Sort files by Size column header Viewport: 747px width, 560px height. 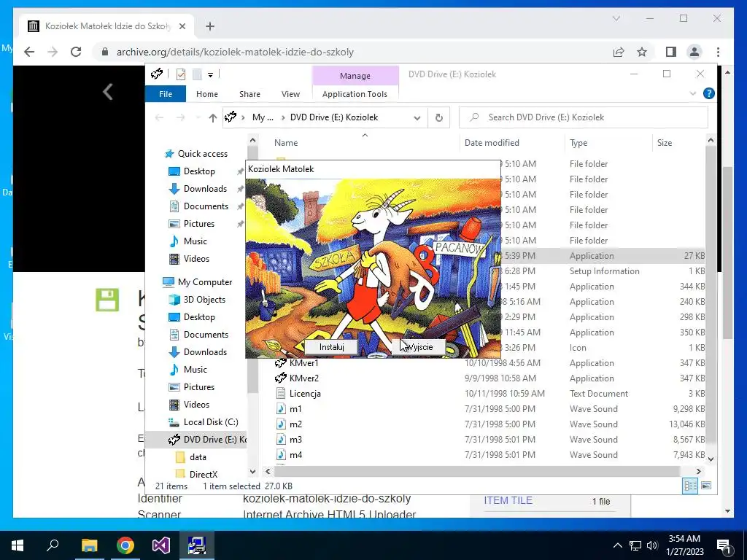pos(665,143)
